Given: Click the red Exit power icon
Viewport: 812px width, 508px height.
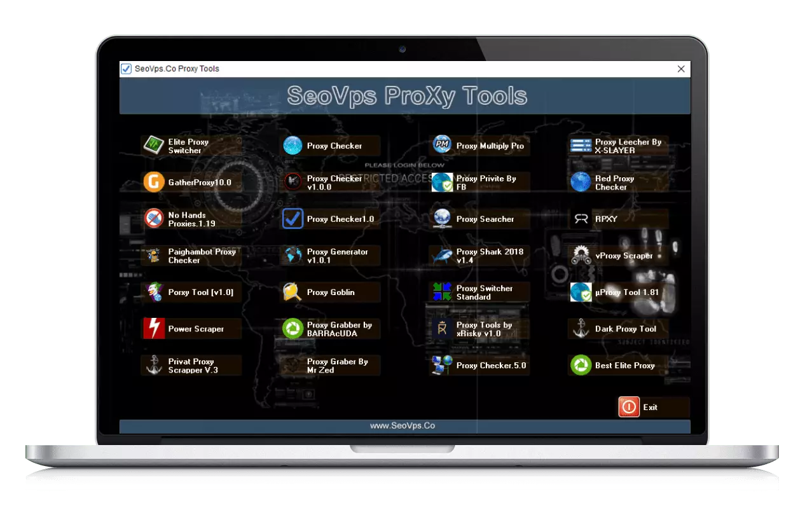Looking at the screenshot, I should point(629,407).
